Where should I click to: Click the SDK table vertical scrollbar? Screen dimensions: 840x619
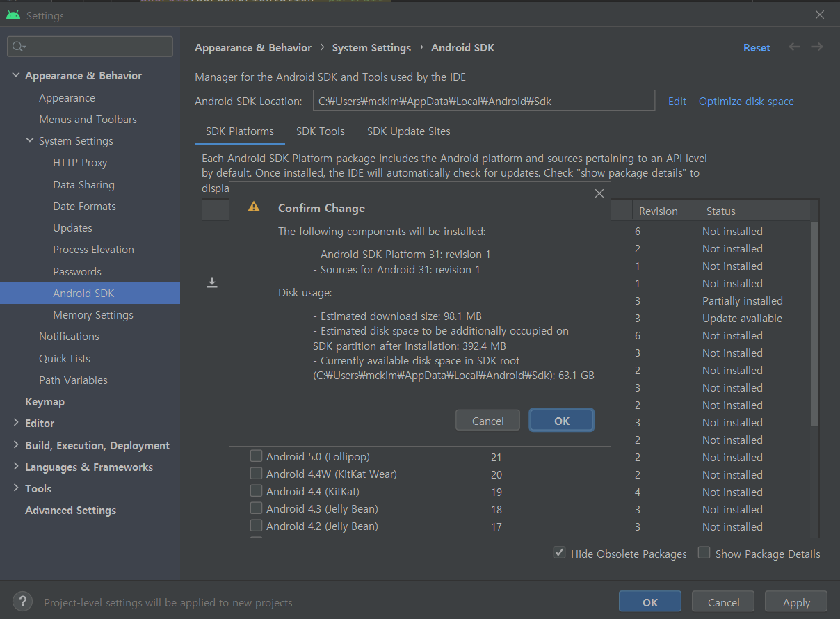click(814, 323)
